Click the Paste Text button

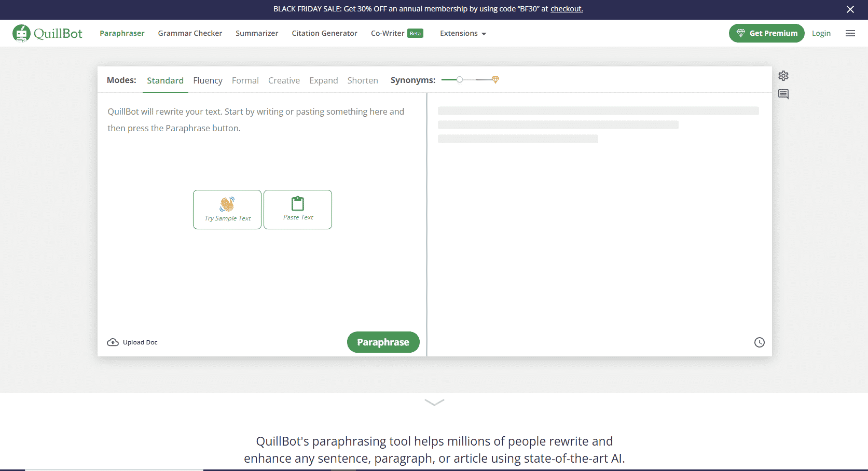coord(298,210)
